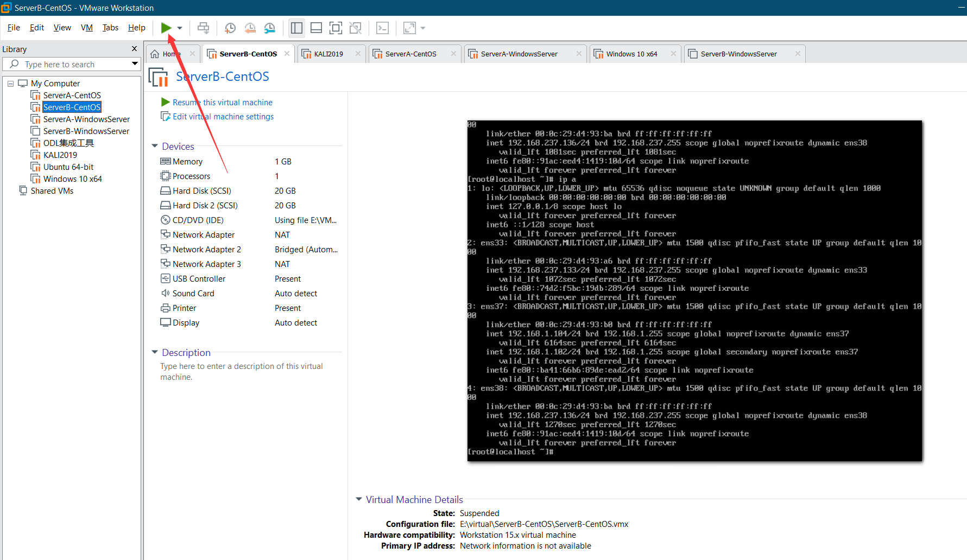
Task: Open the Edit menu
Action: point(37,28)
